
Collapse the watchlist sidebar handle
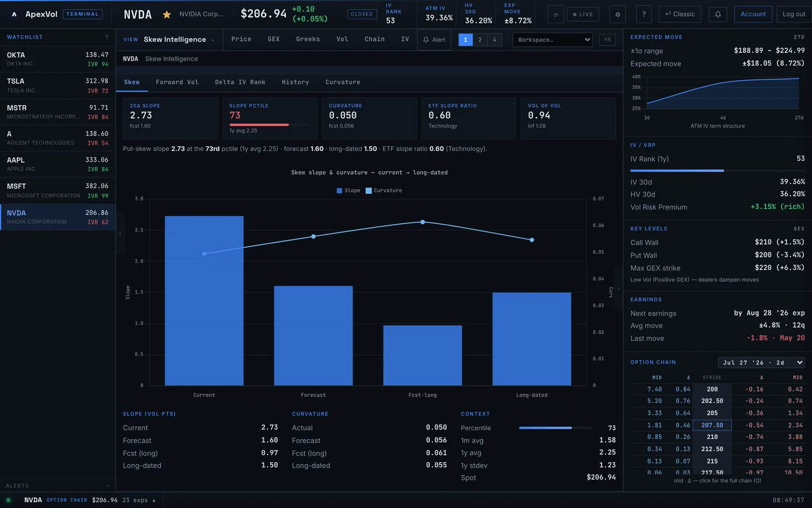tap(121, 232)
